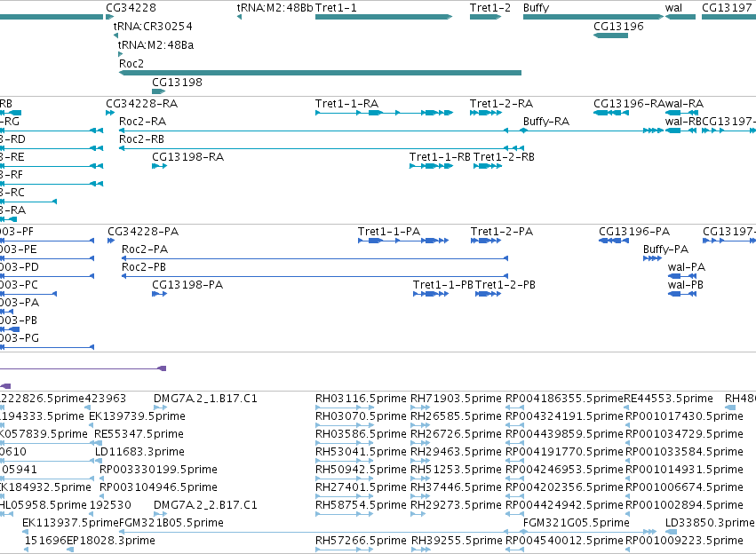756x554 pixels.
Task: Click Buffy-RA transcript label
Action: pyautogui.click(x=546, y=122)
